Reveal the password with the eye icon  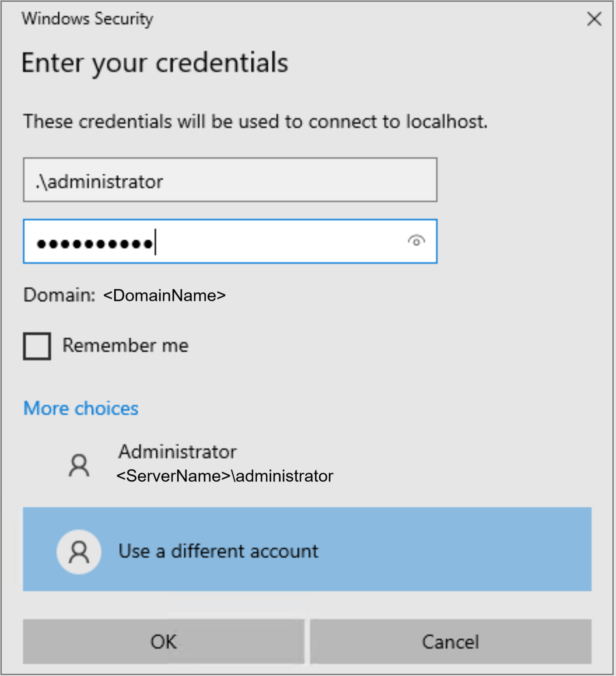point(416,241)
